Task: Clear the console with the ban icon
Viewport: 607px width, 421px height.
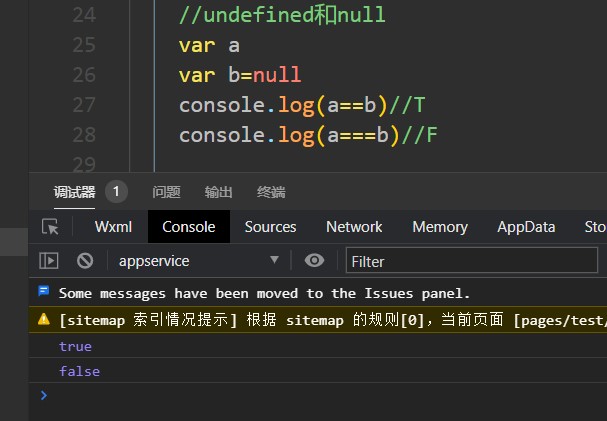Action: pyautogui.click(x=85, y=260)
